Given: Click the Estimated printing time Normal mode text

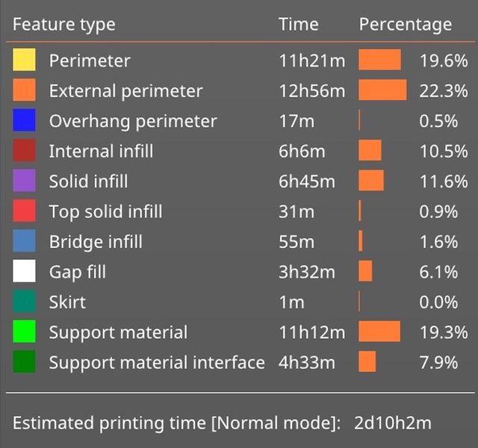Looking at the screenshot, I should click(x=176, y=423).
